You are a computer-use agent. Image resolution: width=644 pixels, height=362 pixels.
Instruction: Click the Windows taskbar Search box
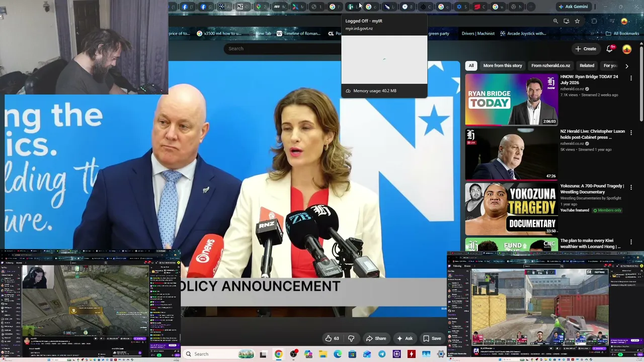(218, 354)
